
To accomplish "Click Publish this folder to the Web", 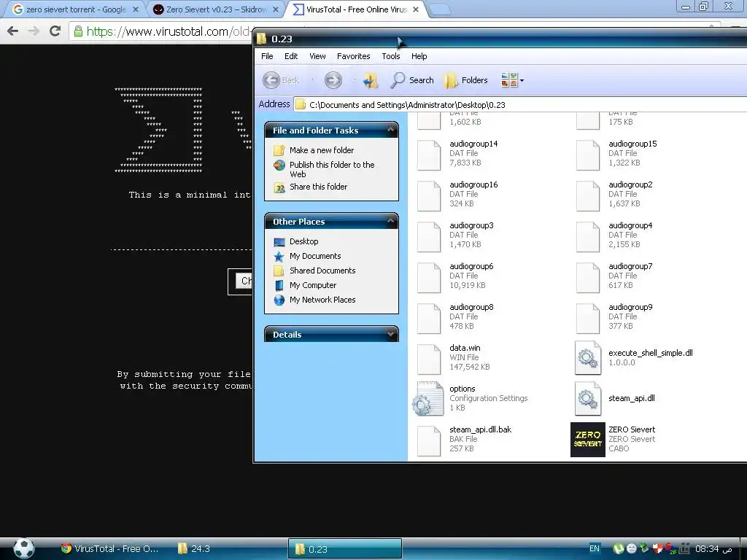I will [x=332, y=169].
